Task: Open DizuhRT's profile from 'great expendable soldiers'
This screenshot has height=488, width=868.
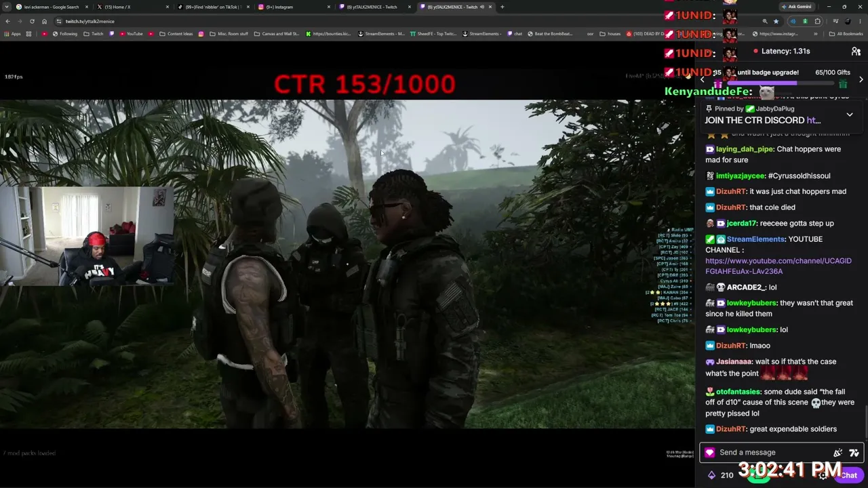Action: pos(731,429)
